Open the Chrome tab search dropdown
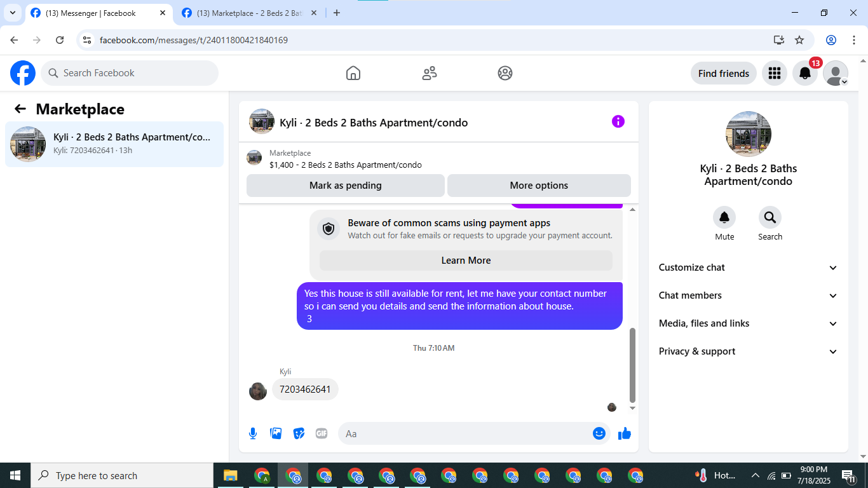This screenshot has width=868, height=488. pyautogui.click(x=13, y=13)
